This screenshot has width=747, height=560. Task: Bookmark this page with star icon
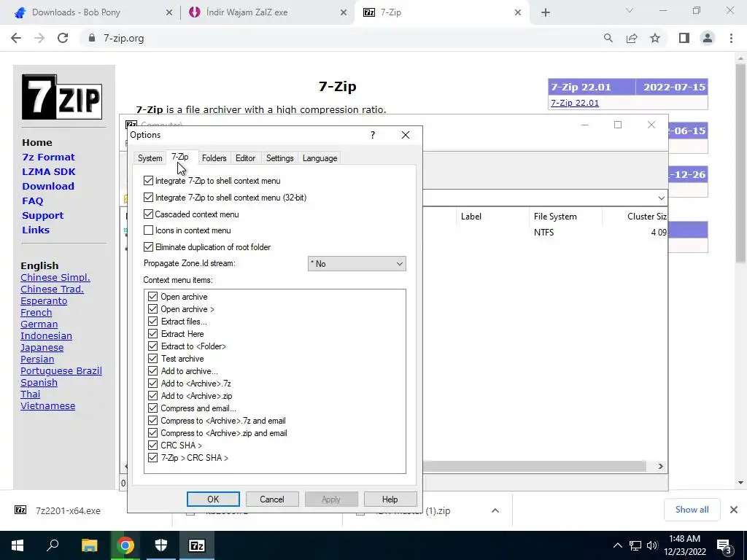coord(655,38)
